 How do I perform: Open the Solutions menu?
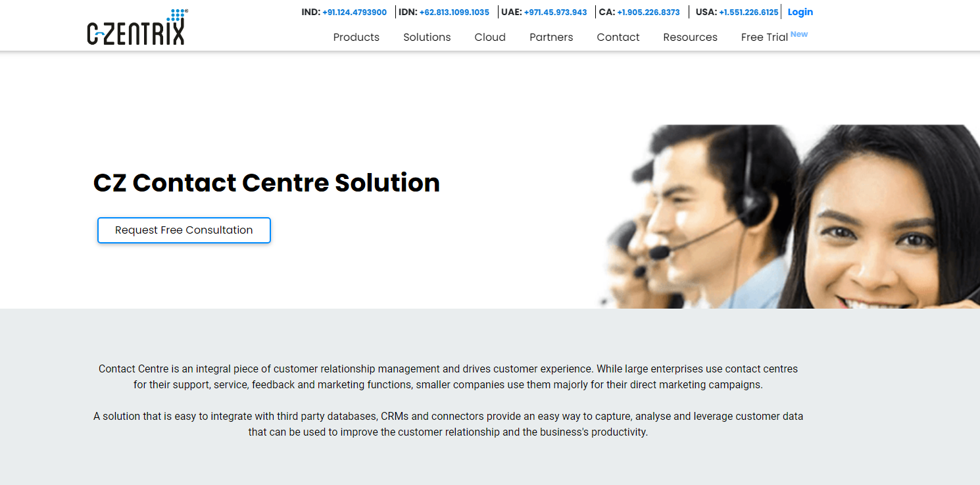pyautogui.click(x=427, y=38)
